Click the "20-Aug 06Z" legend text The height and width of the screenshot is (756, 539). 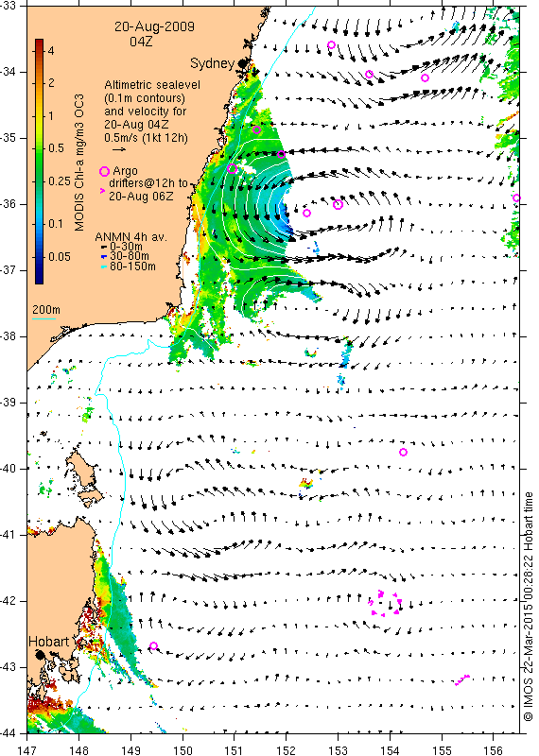141,197
